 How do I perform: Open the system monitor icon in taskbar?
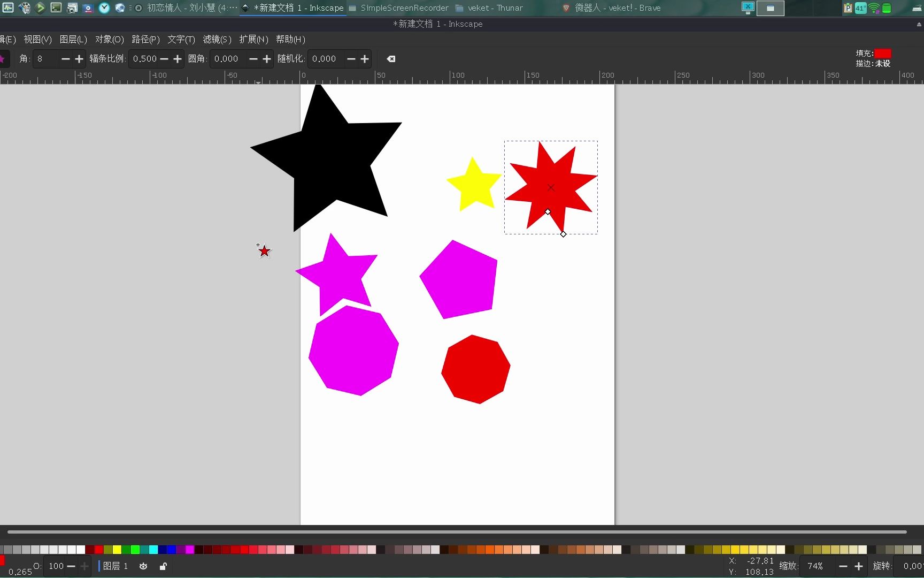point(7,7)
